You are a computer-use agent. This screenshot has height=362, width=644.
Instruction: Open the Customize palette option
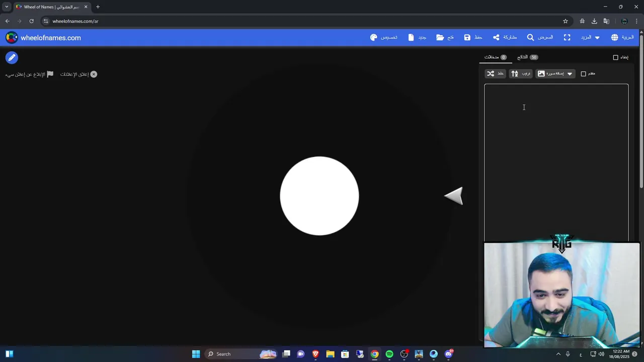(383, 37)
